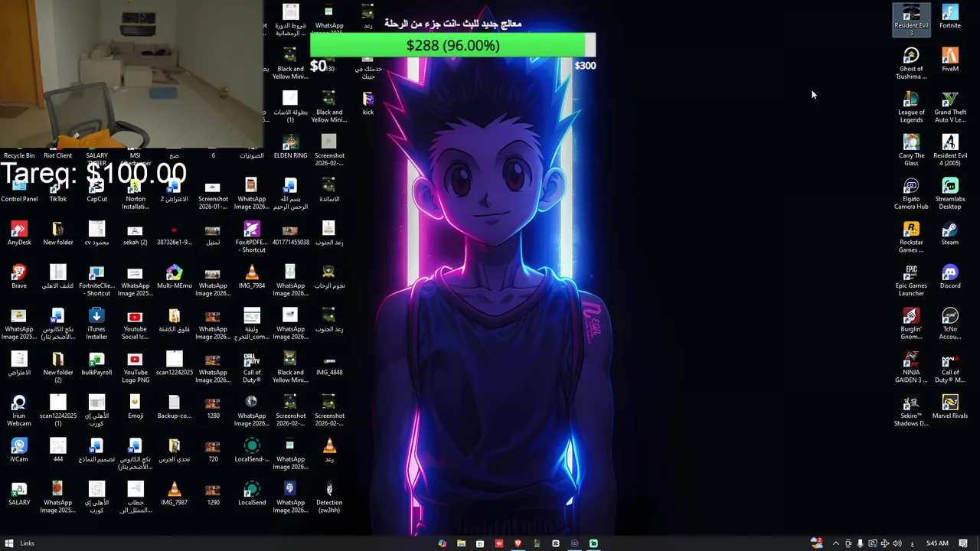Open the kick desktop icon
Viewport: 980px width, 551px height.
[368, 103]
